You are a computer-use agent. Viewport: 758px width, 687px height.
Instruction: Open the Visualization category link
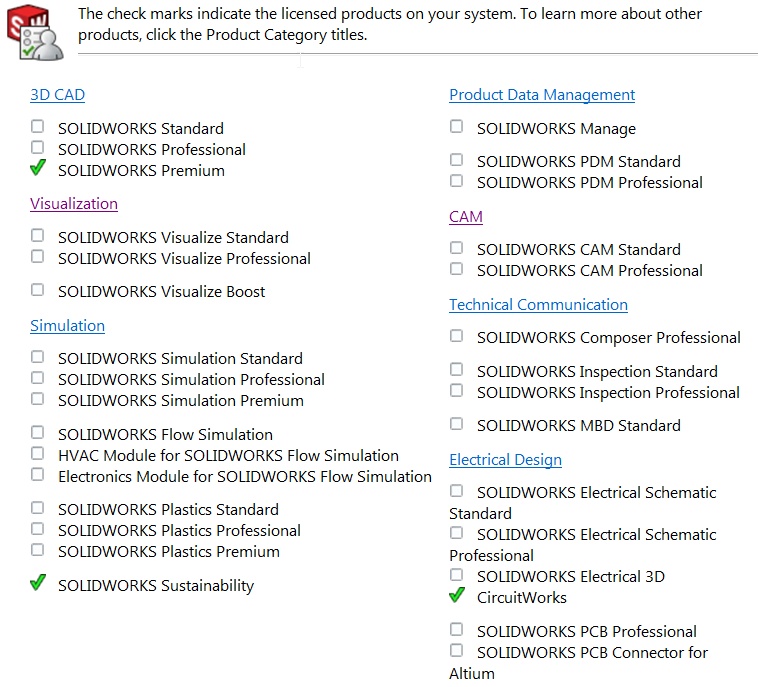coord(74,204)
